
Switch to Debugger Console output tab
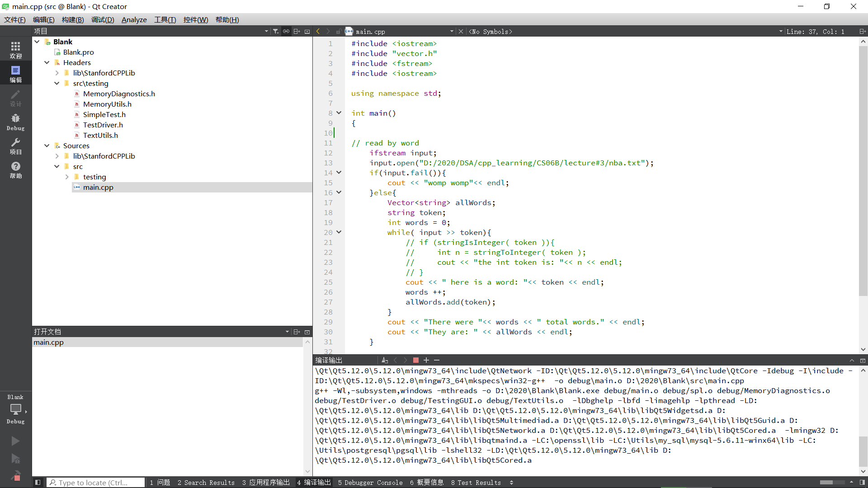(x=370, y=483)
